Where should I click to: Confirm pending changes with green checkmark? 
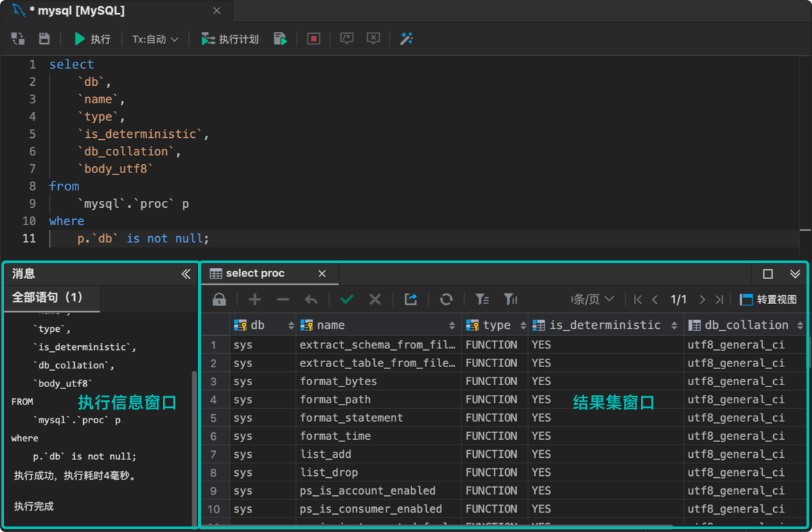[x=346, y=299]
